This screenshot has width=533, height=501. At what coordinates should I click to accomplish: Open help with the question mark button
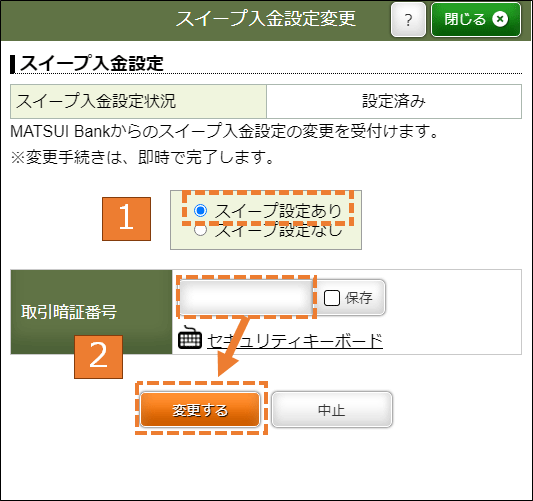tap(408, 19)
